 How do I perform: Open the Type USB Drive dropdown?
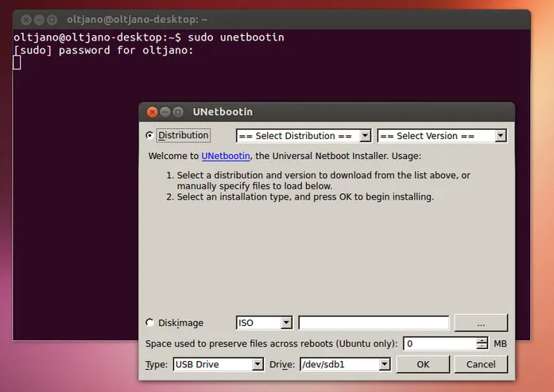coord(218,364)
